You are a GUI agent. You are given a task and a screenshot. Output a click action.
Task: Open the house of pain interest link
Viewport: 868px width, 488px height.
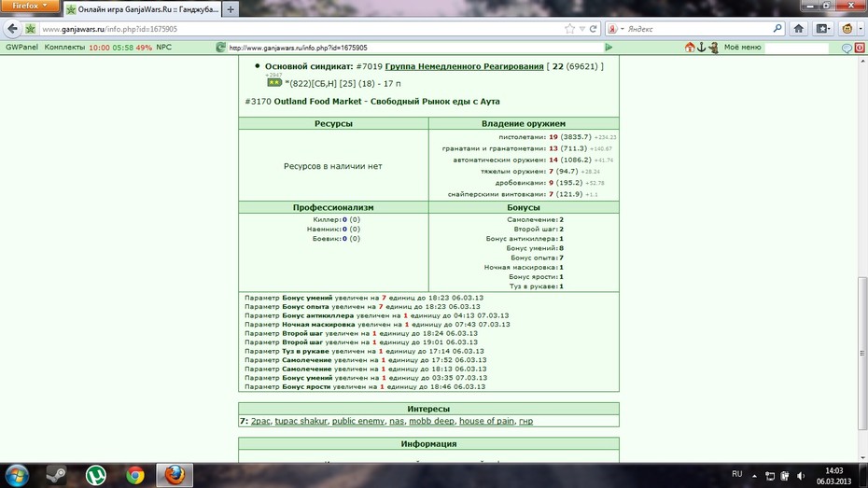[x=486, y=421]
